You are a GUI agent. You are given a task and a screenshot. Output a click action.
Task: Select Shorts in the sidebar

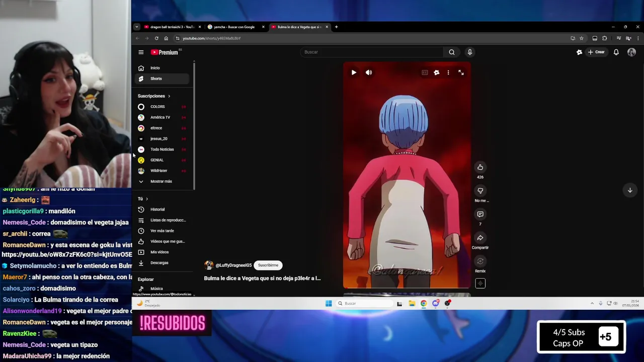coord(162,78)
